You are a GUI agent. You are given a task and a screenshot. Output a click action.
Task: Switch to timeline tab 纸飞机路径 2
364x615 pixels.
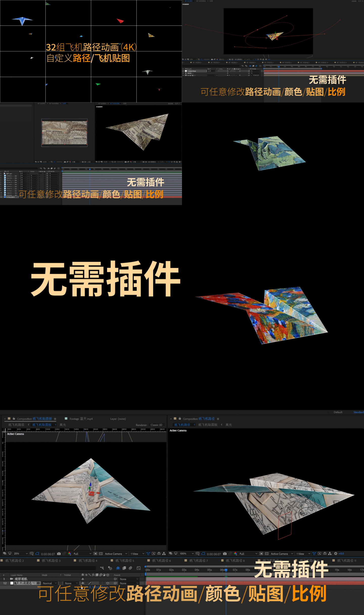(x=14, y=561)
